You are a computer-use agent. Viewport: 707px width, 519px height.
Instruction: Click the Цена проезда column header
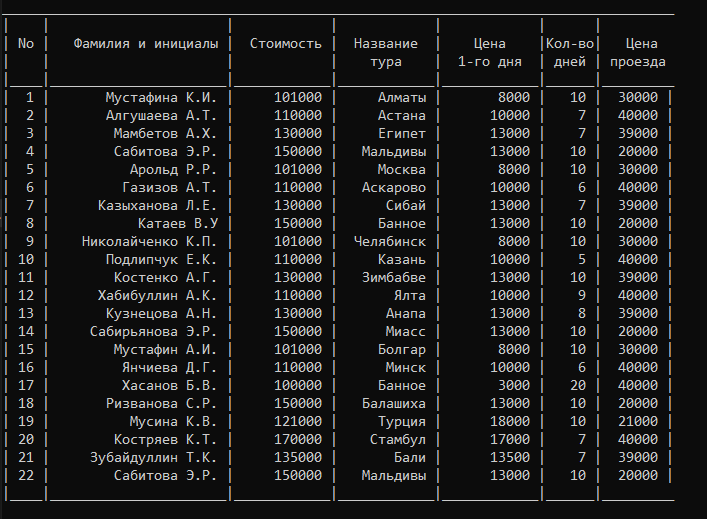[638, 53]
